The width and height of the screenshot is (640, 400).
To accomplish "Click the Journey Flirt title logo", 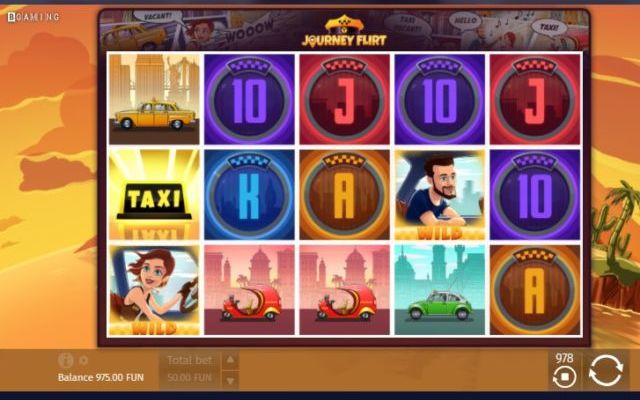I will [344, 32].
